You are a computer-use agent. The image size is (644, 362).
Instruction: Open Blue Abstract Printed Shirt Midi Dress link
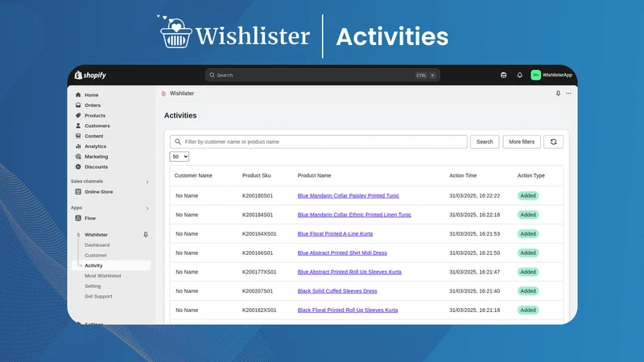[x=342, y=253]
